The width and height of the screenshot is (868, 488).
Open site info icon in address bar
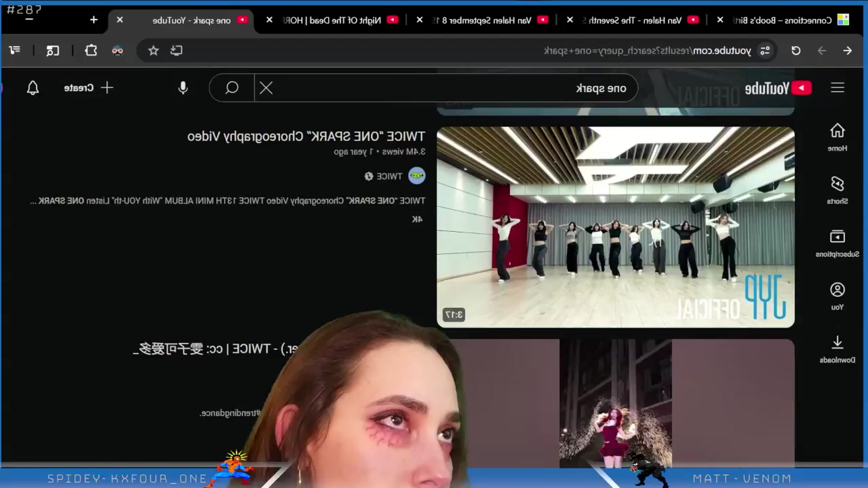point(765,51)
